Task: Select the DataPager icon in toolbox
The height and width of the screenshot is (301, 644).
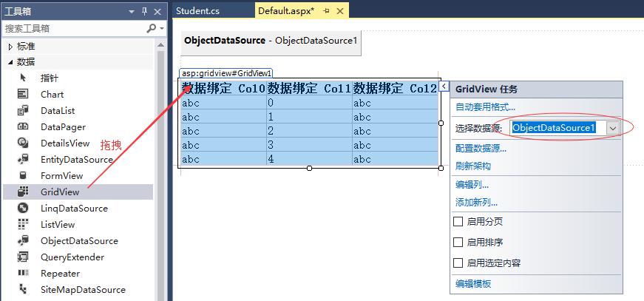Action: coord(24,127)
